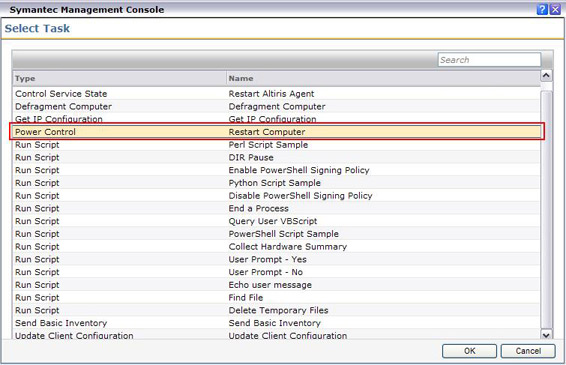Click the scrollbar down arrow
This screenshot has width=566, height=365.
point(546,335)
